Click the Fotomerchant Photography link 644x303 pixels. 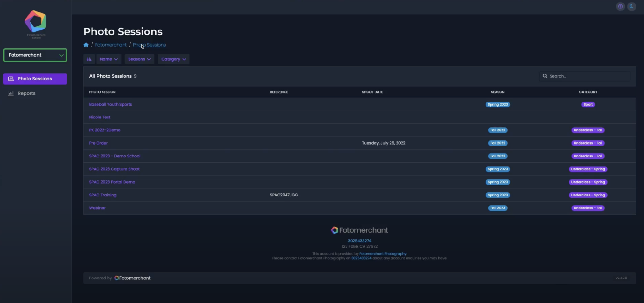(x=383, y=254)
